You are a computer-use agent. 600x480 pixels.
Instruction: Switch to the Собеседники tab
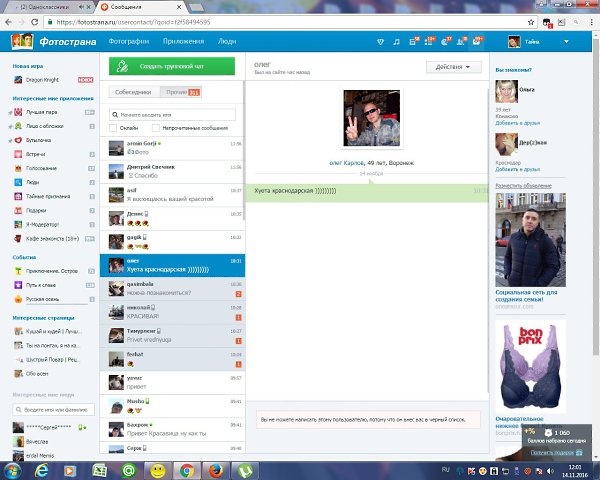pos(133,92)
